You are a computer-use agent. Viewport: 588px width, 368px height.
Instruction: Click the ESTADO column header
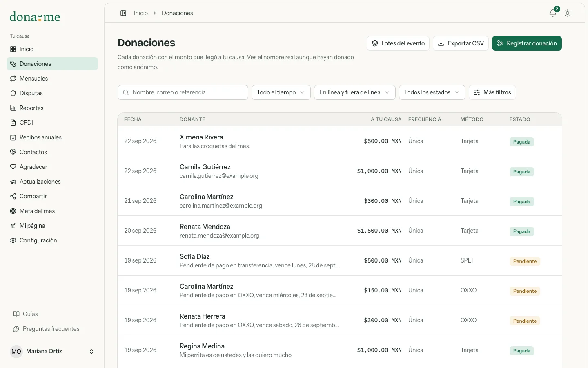(x=520, y=119)
